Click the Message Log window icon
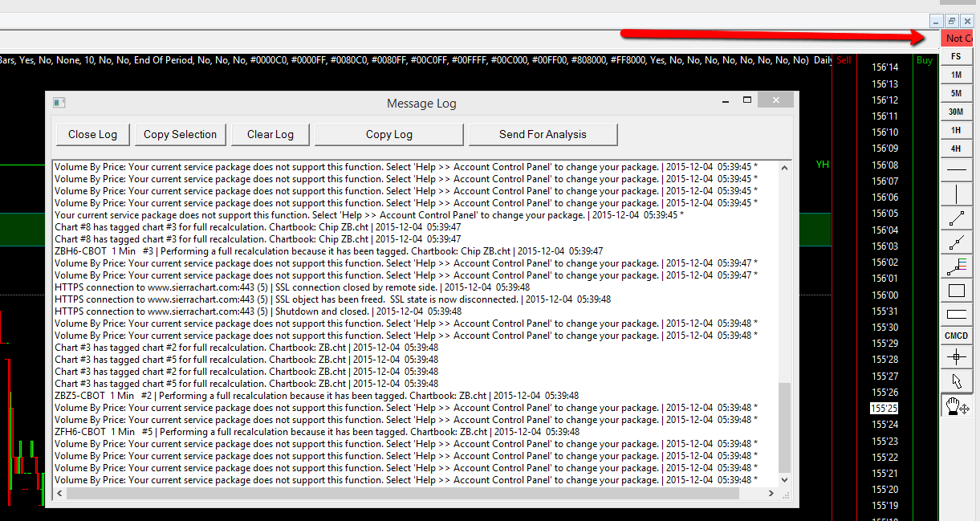Screen dimensions: 980x521 [x=59, y=103]
